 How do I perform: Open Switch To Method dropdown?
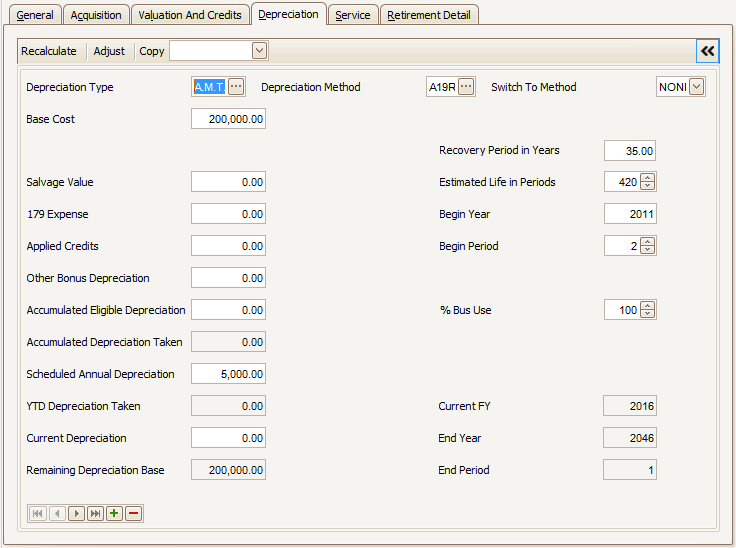pyautogui.click(x=697, y=87)
